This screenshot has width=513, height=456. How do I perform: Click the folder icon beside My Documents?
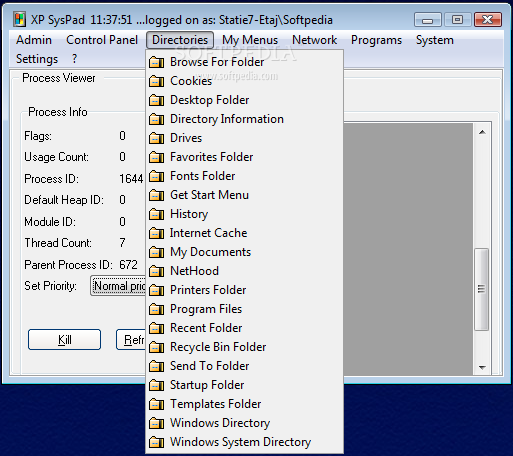[x=156, y=252]
